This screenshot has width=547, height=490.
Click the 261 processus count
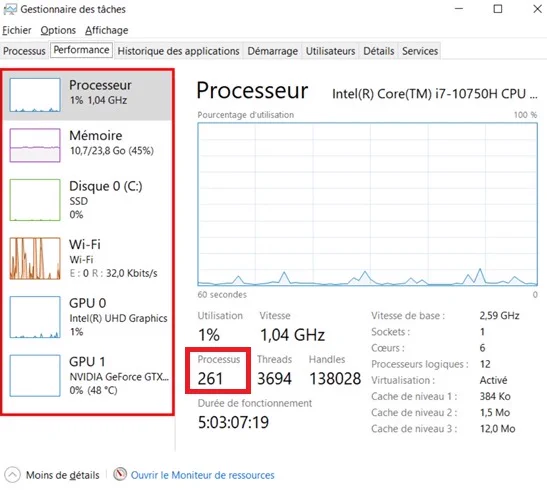(210, 379)
